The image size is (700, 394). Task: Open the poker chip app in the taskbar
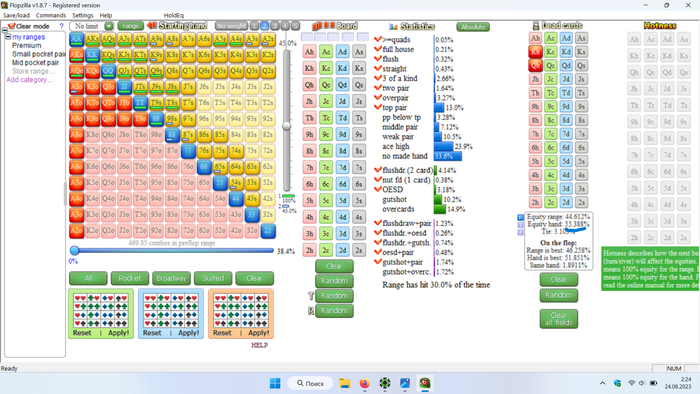[x=385, y=383]
